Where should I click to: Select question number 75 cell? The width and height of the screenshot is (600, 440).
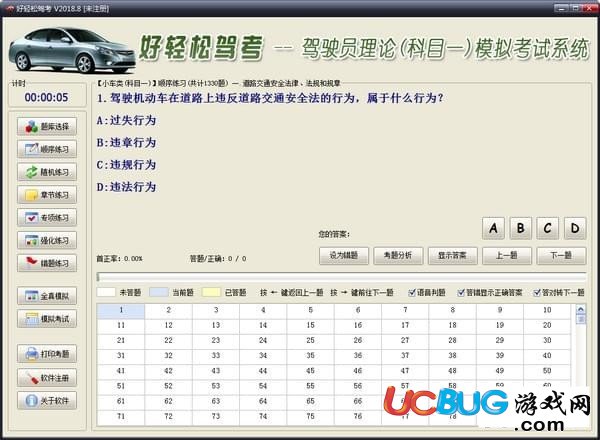pos(310,416)
